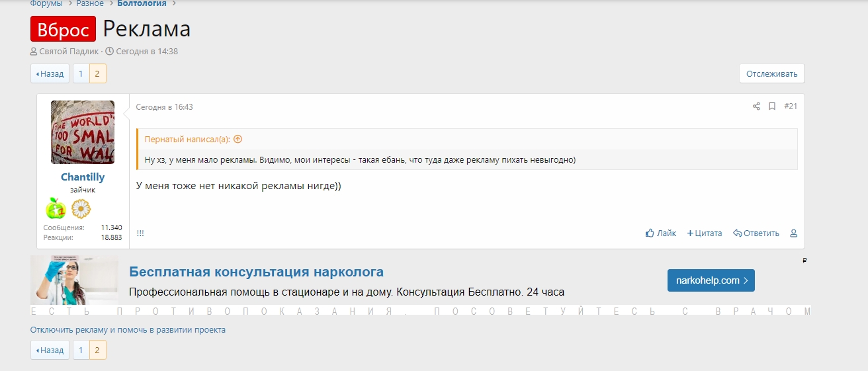Click the small ad marker icon at the banner corner
The height and width of the screenshot is (371, 868).
click(804, 261)
